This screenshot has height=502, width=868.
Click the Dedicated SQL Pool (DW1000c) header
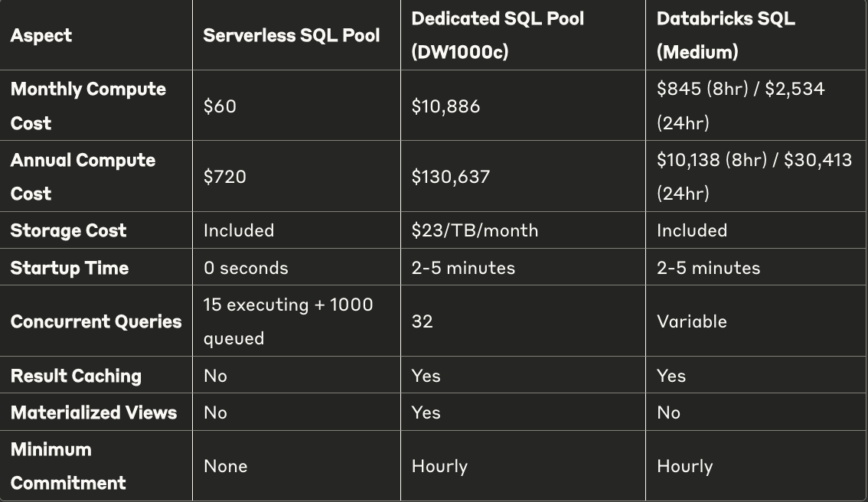(498, 35)
